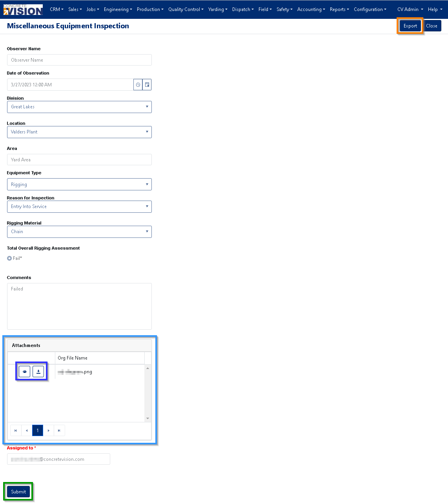The image size is (448, 504).
Task: Go to last attachments page
Action: pos(59,431)
